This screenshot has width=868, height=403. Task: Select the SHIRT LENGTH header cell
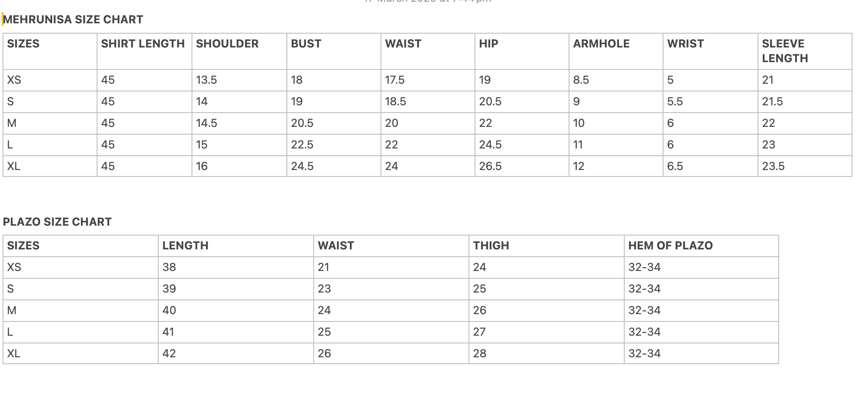pyautogui.click(x=145, y=51)
